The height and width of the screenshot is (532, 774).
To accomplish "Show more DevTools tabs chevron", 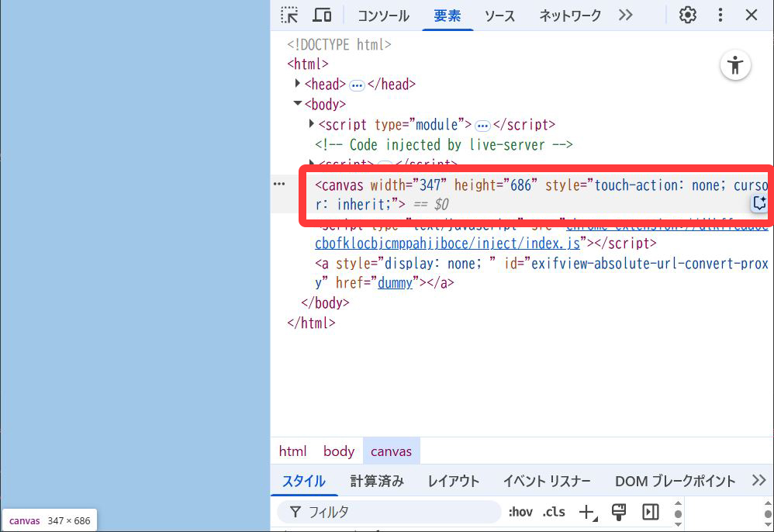I will 625,16.
